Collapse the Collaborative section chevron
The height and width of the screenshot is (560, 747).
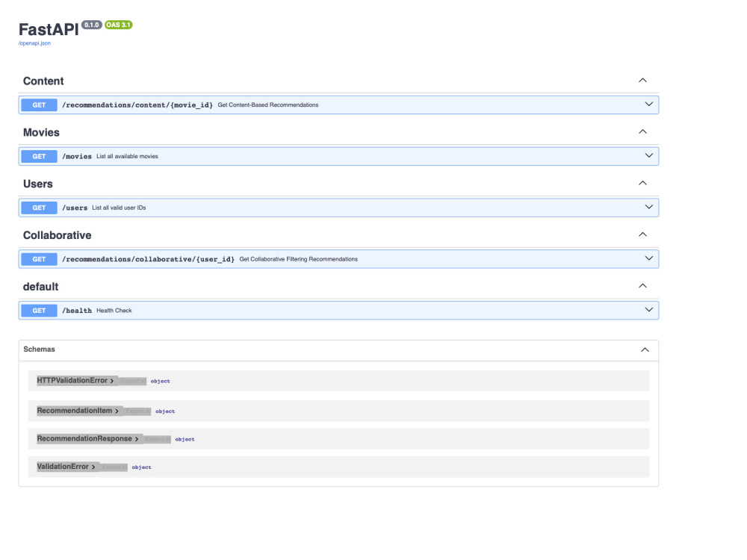(642, 234)
